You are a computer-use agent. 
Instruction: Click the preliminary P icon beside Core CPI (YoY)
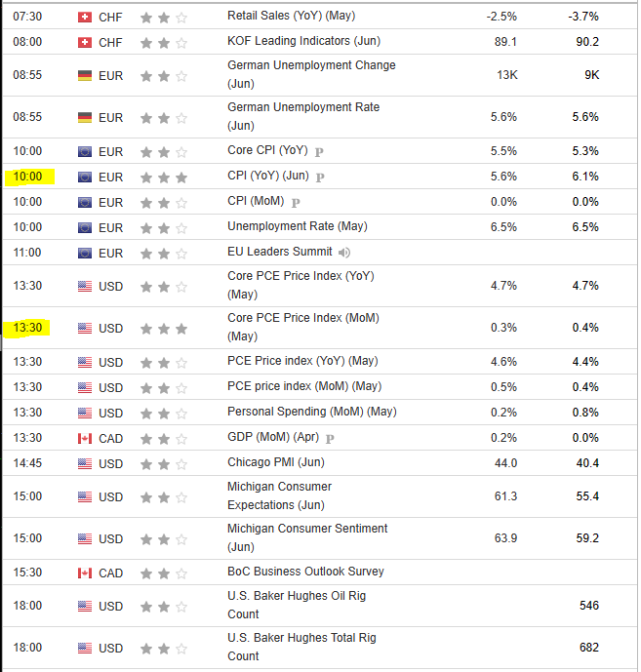coord(319,152)
